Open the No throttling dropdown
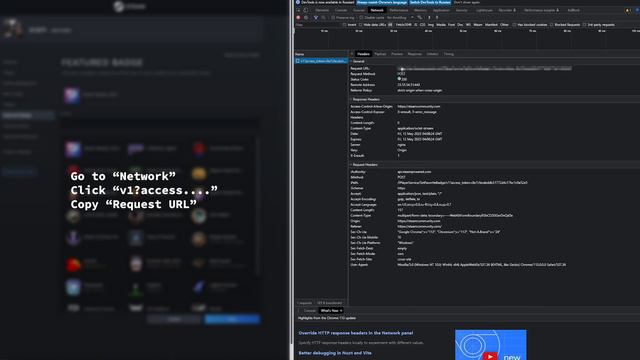The width and height of the screenshot is (640, 360). [x=400, y=18]
